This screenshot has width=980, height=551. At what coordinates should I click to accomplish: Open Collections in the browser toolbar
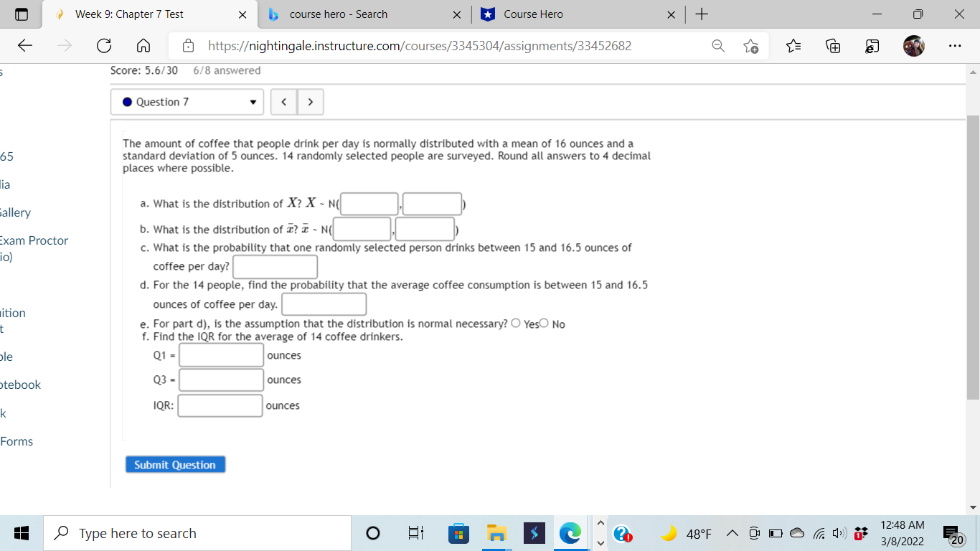click(x=832, y=45)
